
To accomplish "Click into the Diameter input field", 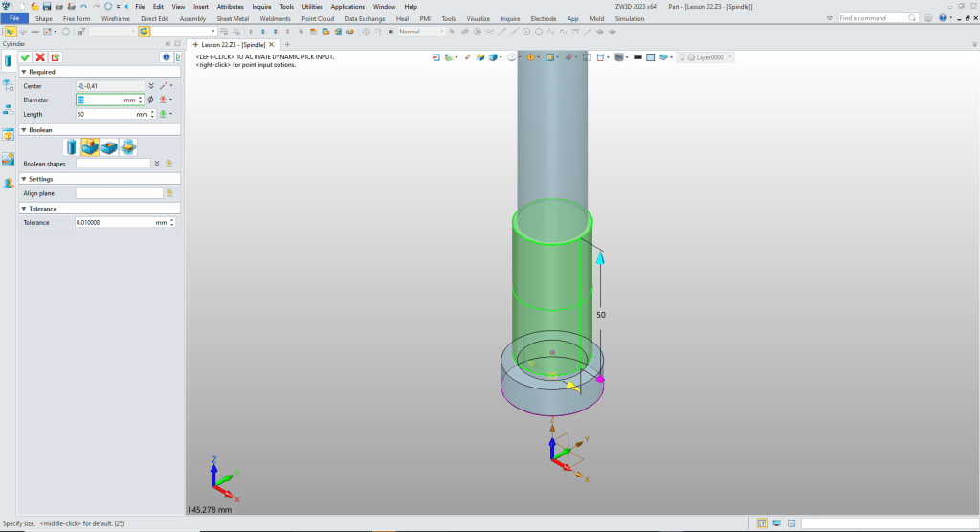I will [100, 100].
